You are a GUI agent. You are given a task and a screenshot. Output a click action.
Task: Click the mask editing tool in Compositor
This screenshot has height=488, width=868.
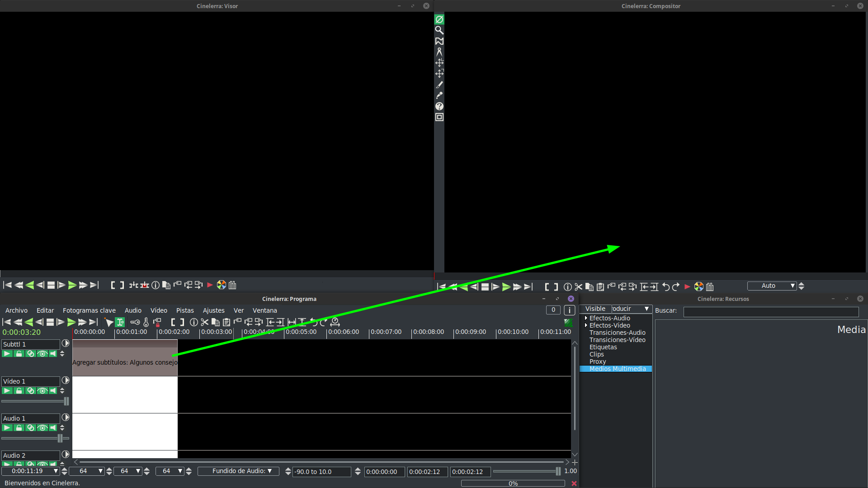(439, 41)
